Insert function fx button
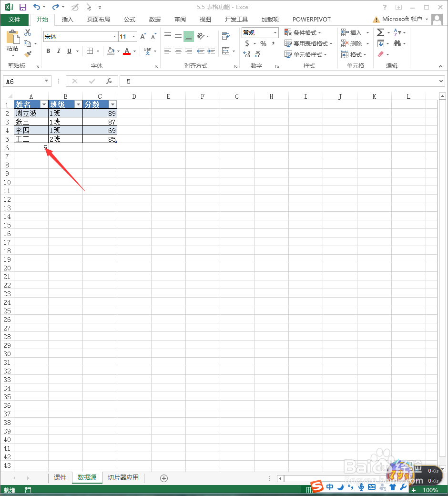 [x=109, y=81]
